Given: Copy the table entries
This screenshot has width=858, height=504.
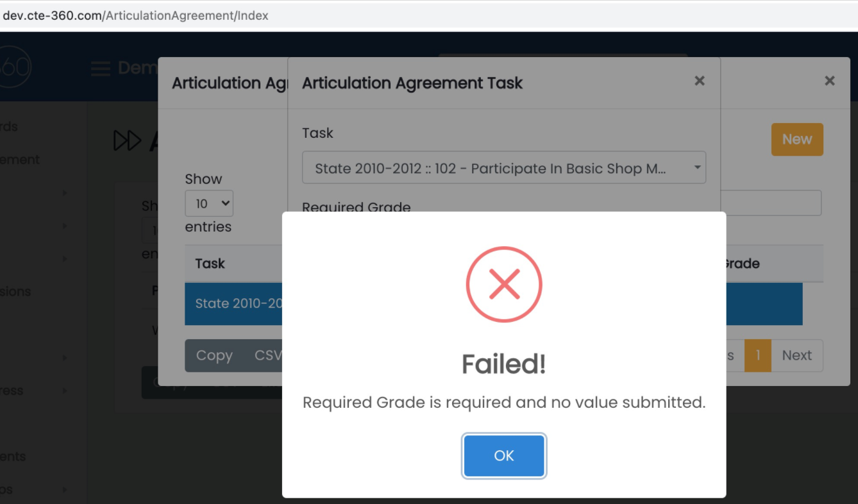Looking at the screenshot, I should click(x=214, y=355).
